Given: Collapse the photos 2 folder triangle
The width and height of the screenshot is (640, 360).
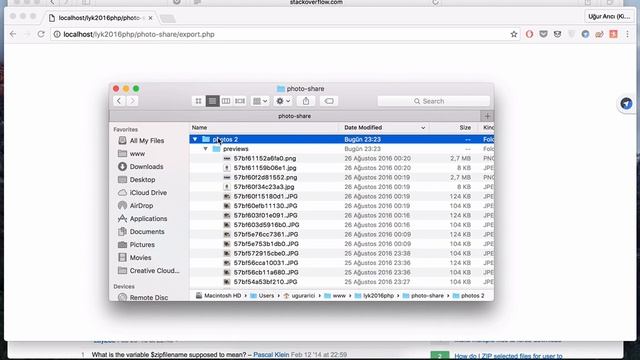Looking at the screenshot, I should coord(195,139).
